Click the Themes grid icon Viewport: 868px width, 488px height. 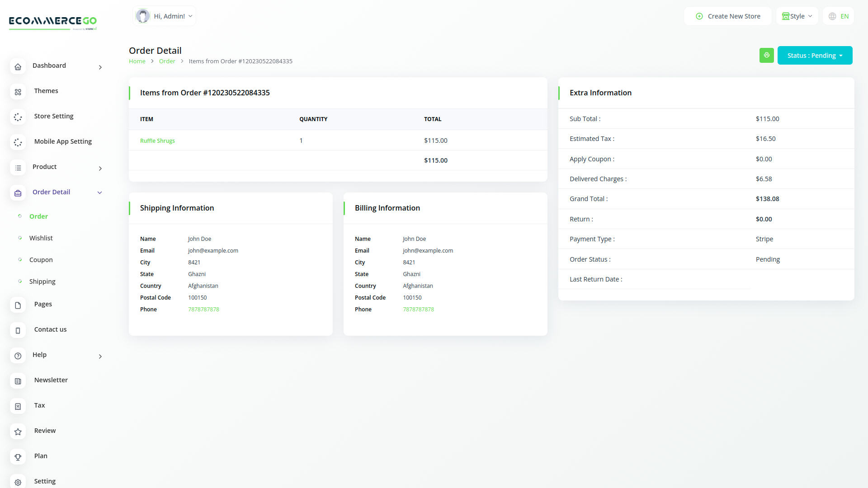[x=18, y=92]
